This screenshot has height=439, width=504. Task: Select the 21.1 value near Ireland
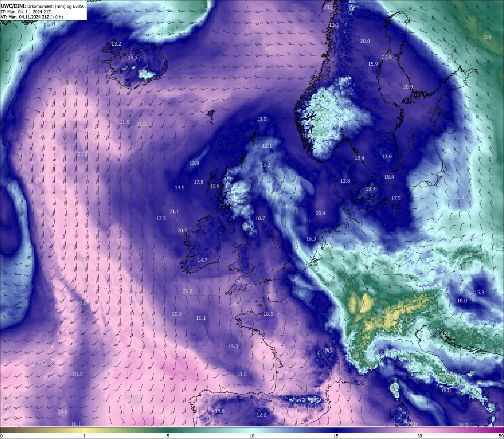[x=174, y=212]
